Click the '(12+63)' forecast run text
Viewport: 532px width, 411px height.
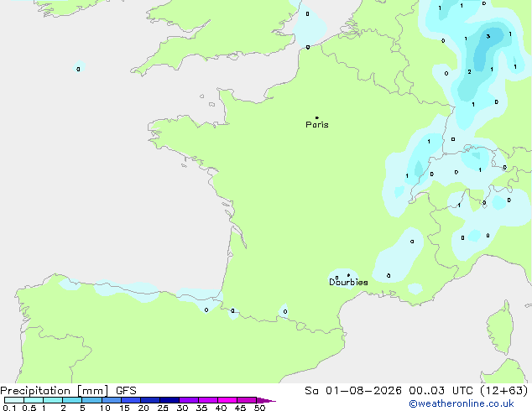tap(504, 391)
